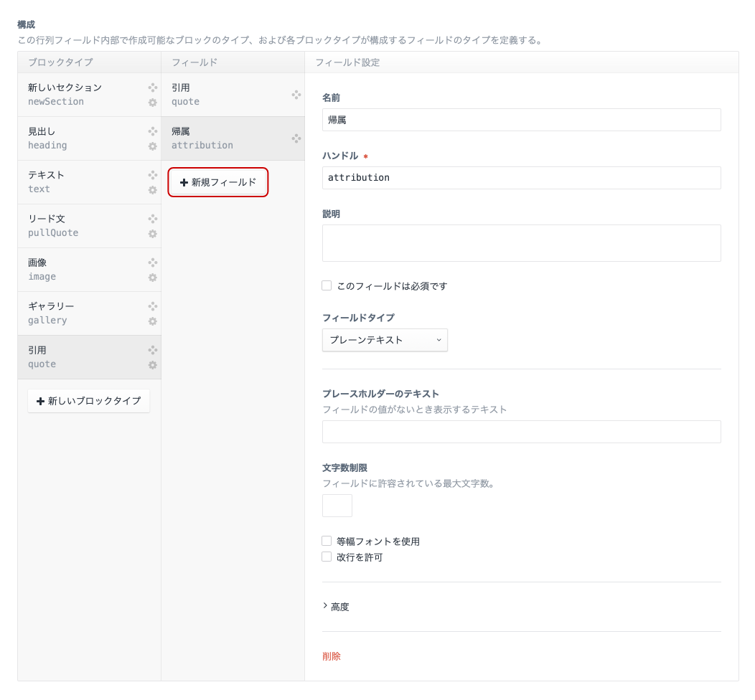Enable the このフィールドは必須です checkbox
This screenshot has width=755, height=700.
point(327,285)
